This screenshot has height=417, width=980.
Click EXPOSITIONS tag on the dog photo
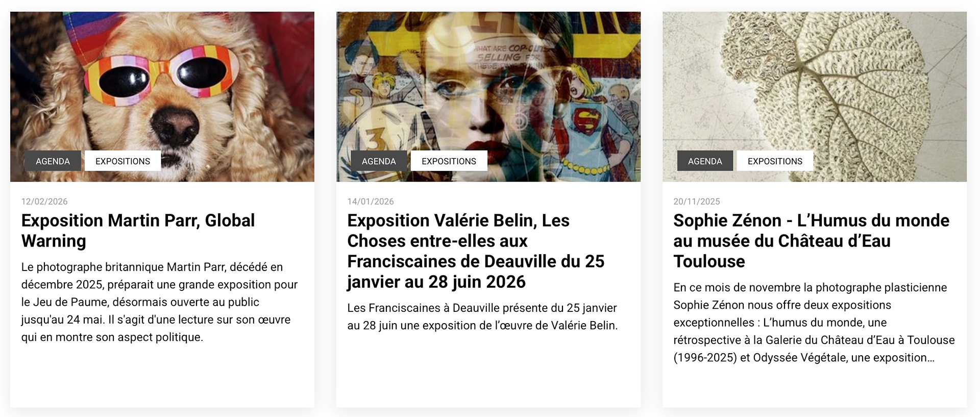(122, 161)
